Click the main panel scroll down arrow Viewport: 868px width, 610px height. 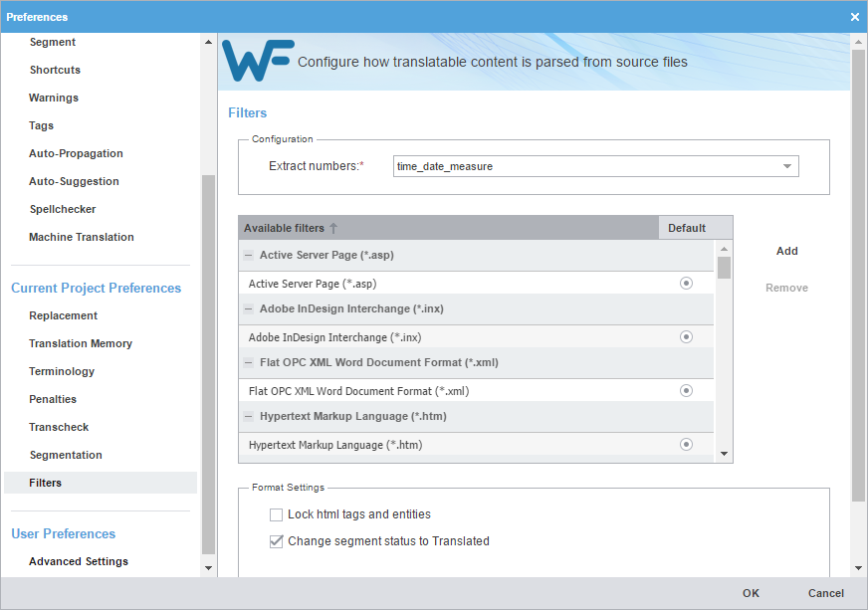coord(859,568)
